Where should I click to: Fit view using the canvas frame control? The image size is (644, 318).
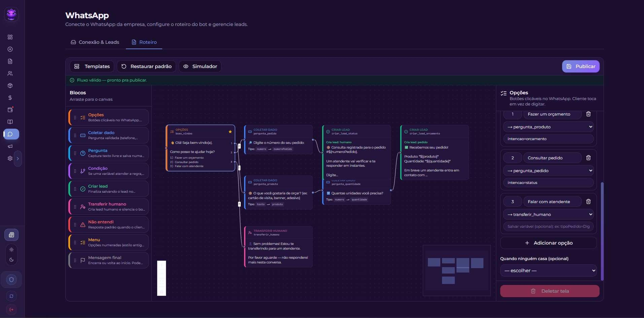click(162, 283)
